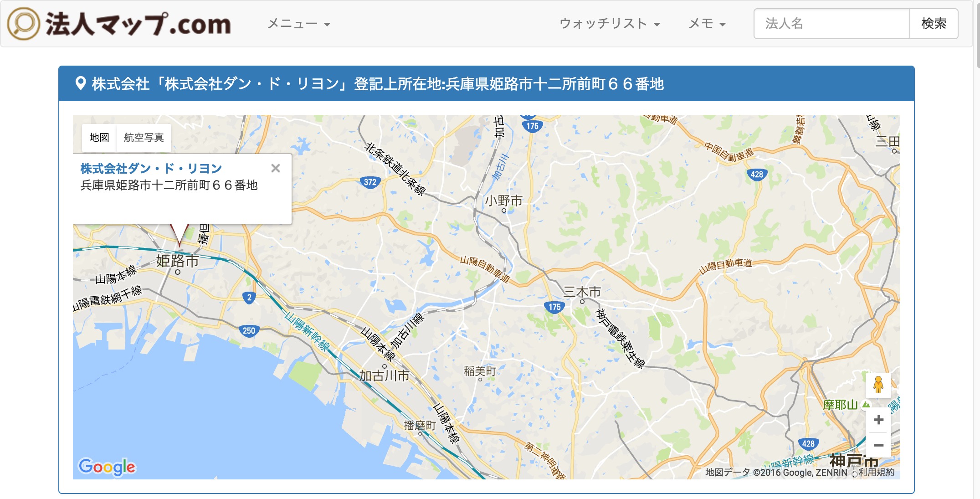Viewport: 980px width, 499px height.
Task: Click the 検索 search button
Action: [934, 24]
